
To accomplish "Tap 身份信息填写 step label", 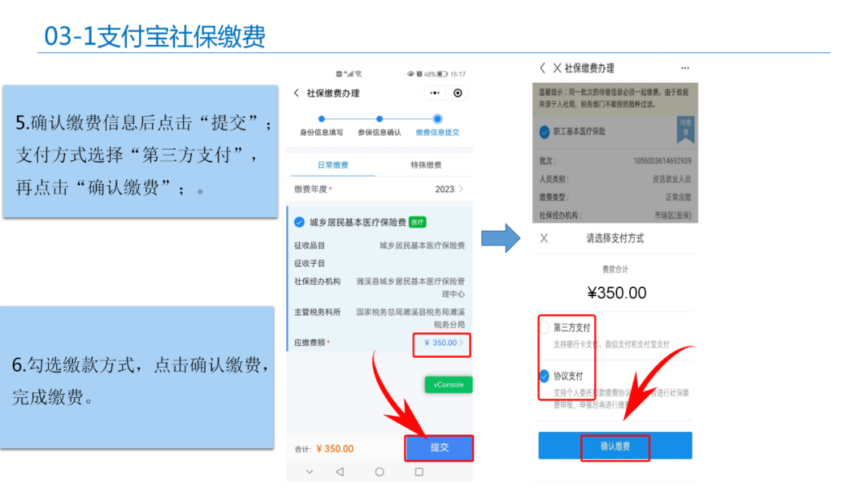I will tap(321, 133).
